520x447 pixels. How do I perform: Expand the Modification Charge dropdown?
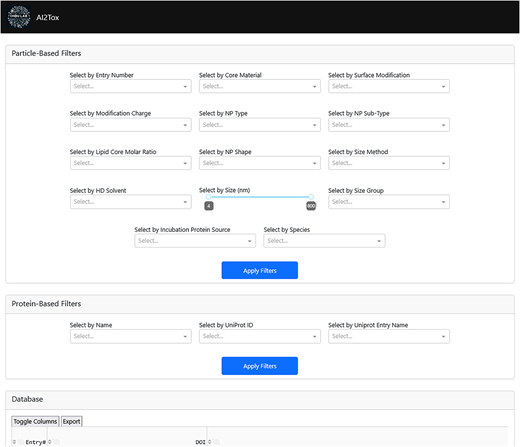(x=131, y=125)
